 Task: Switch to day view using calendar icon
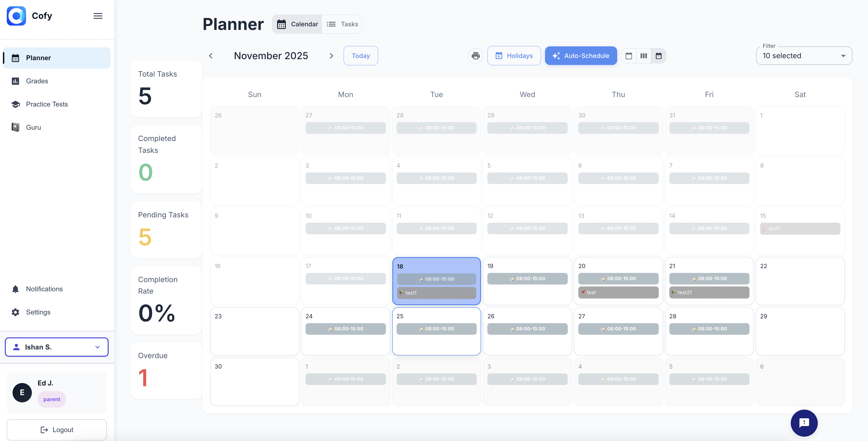(628, 56)
